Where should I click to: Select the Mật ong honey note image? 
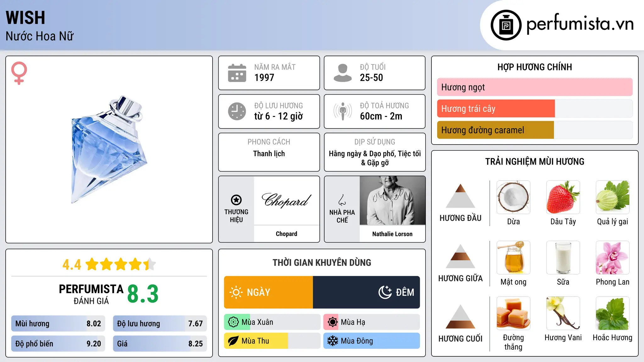[x=514, y=258]
